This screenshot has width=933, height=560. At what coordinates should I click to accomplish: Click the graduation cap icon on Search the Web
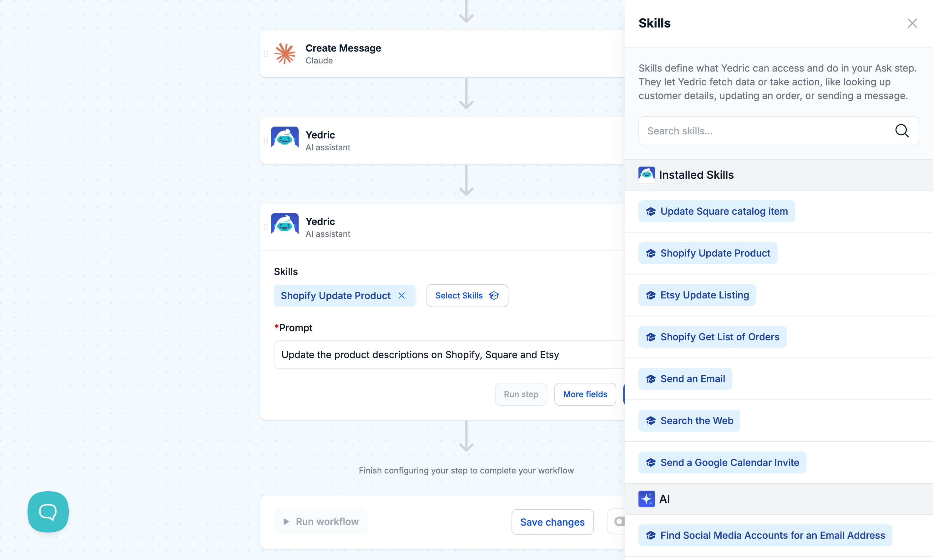(x=650, y=421)
